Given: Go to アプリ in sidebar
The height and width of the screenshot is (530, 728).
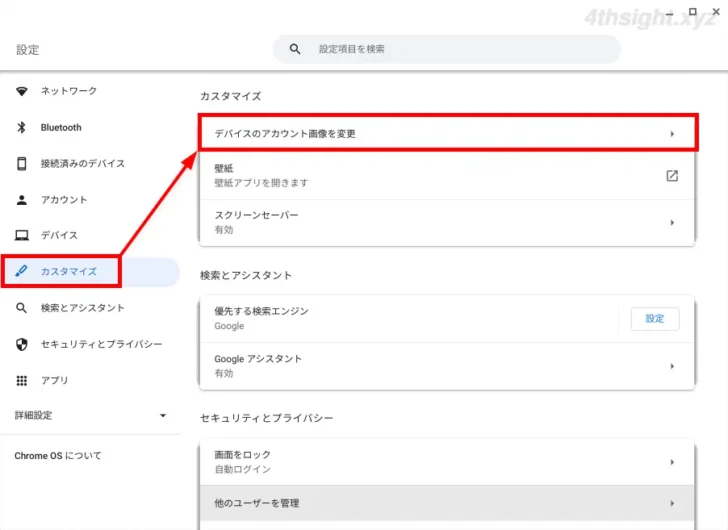Looking at the screenshot, I should click(x=54, y=381).
